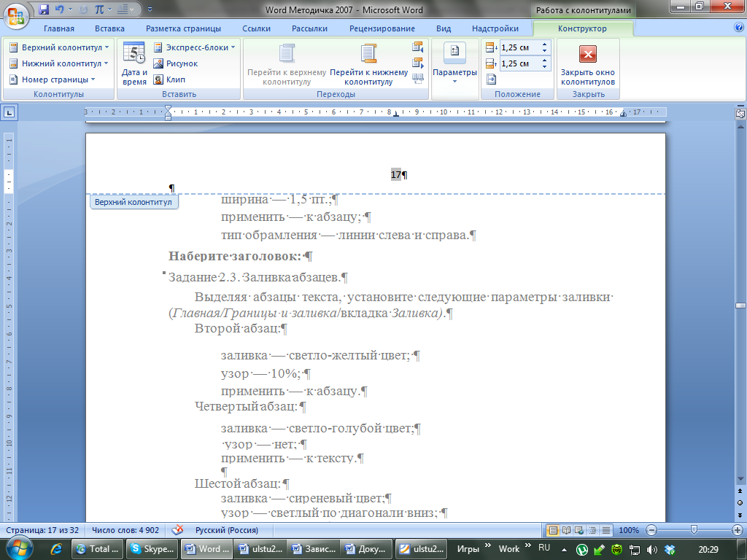Open Word help question-mark icon
The width and height of the screenshot is (747, 560).
tap(739, 28)
